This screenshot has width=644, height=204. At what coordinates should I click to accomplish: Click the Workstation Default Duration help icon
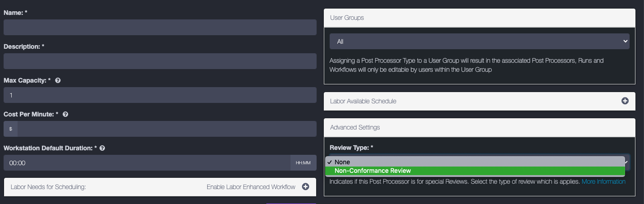[102, 148]
